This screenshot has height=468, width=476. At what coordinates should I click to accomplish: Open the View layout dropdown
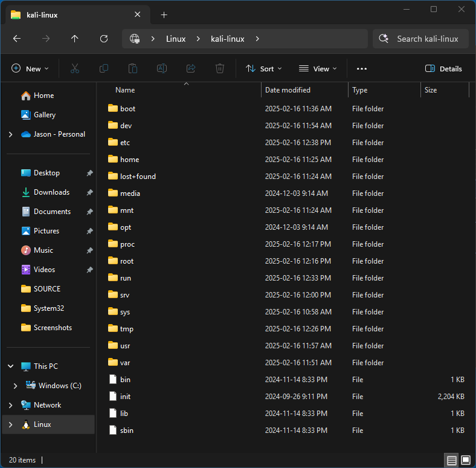pyautogui.click(x=318, y=69)
